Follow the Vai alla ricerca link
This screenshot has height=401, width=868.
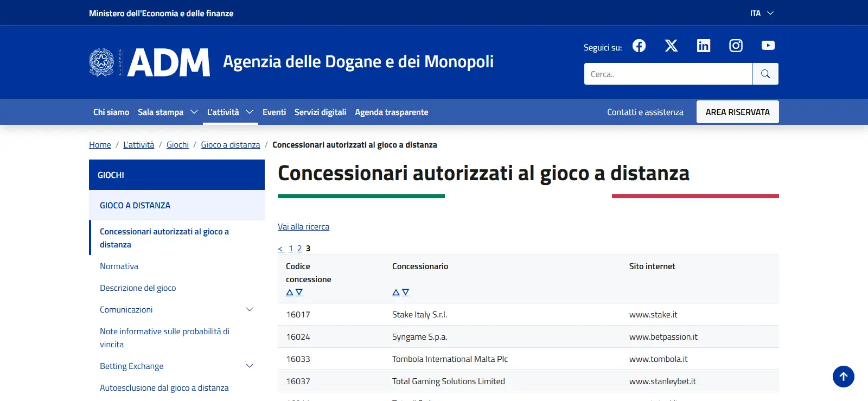303,227
